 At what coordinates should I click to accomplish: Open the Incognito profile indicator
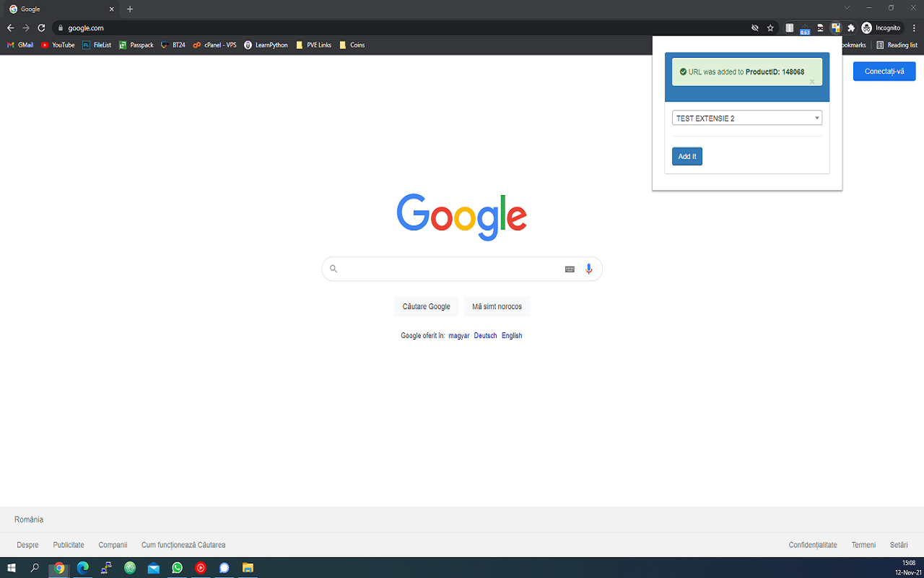tap(881, 27)
